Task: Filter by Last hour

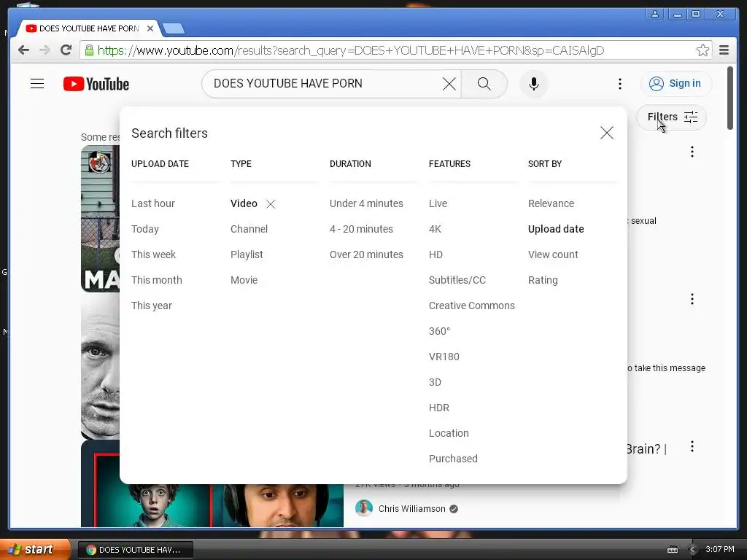Action: pos(153,204)
